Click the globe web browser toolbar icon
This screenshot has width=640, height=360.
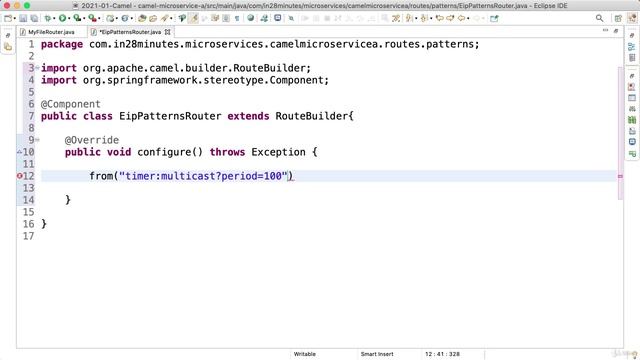pos(250,18)
